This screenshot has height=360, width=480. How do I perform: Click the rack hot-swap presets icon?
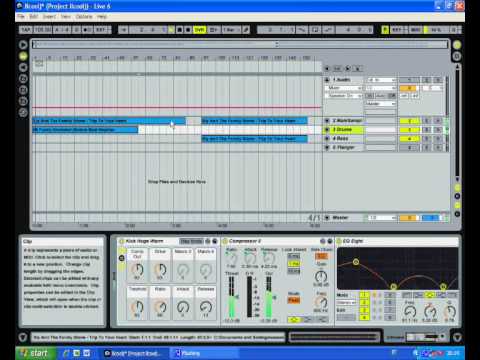tap(208, 241)
